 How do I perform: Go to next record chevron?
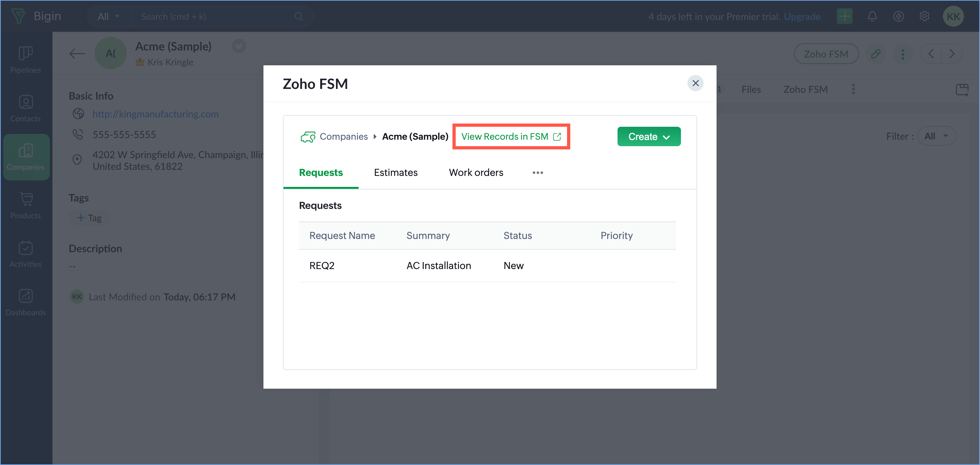pyautogui.click(x=952, y=54)
